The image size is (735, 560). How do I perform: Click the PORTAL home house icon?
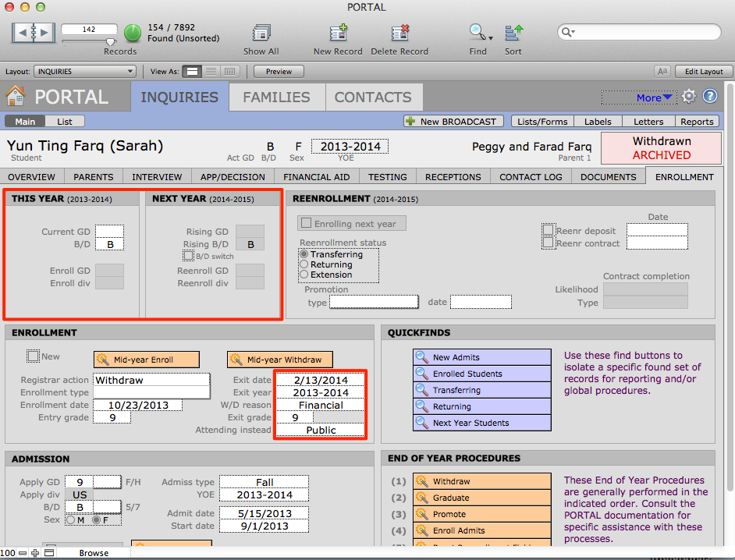pos(15,97)
